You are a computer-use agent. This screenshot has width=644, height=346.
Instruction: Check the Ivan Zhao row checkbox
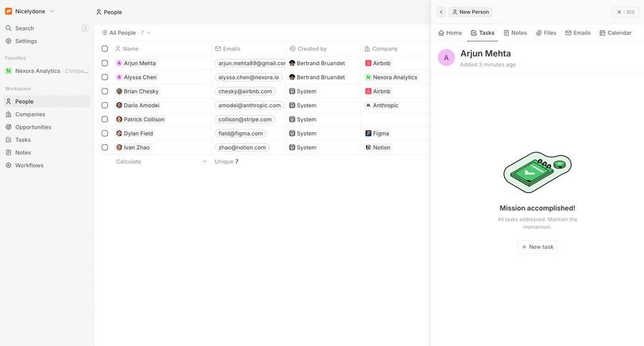click(x=104, y=147)
